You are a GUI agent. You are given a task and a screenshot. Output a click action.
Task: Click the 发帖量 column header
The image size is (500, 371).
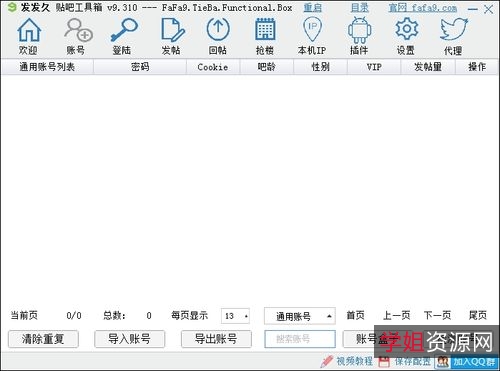click(428, 67)
